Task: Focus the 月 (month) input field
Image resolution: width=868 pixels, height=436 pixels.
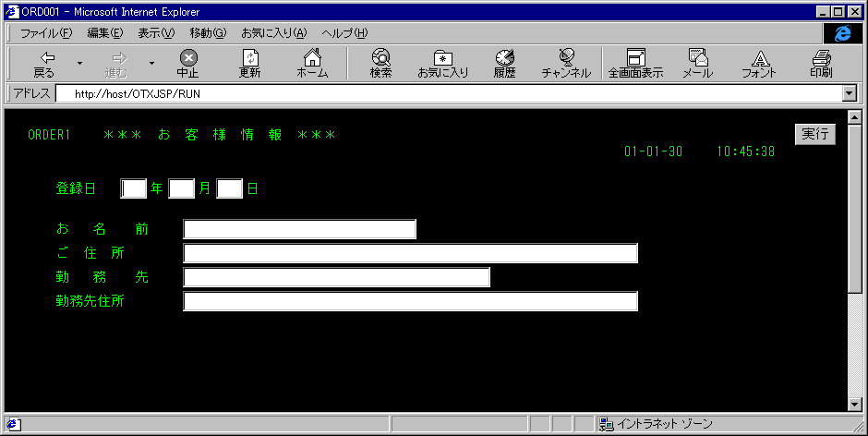Action: 182,188
